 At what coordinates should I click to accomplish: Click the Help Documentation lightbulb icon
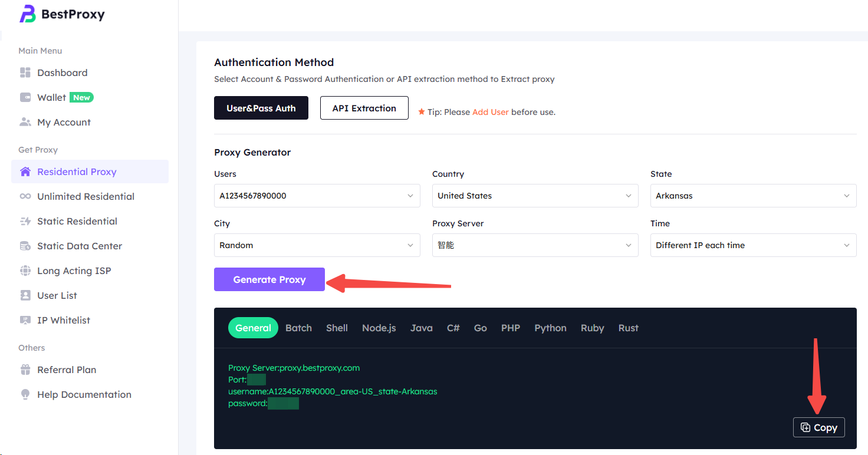pyautogui.click(x=25, y=394)
